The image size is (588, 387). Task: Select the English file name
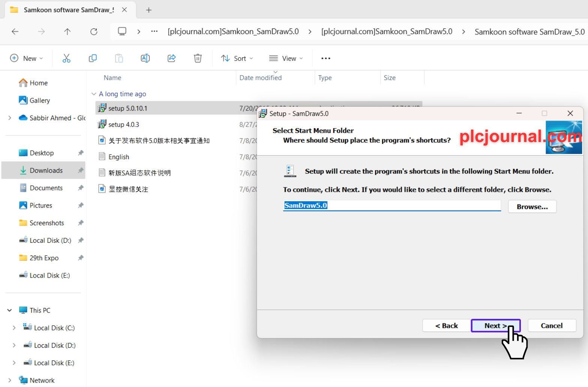(119, 157)
